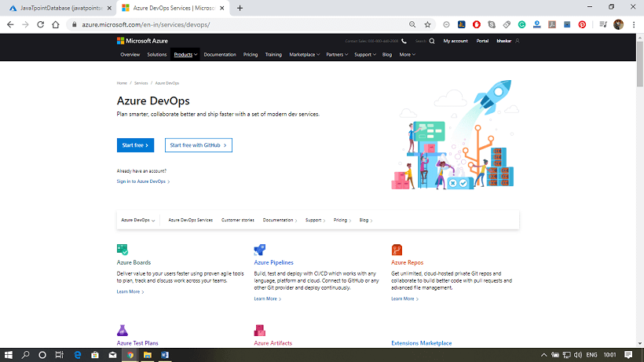The width and height of the screenshot is (644, 362).
Task: Click the rocket illustration image
Action: pos(454,134)
